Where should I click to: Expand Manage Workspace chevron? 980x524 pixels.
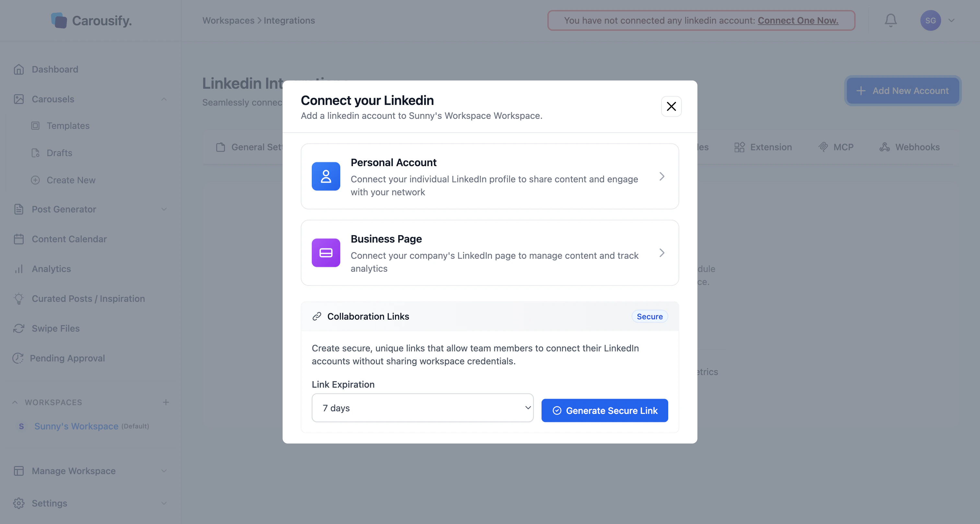(x=164, y=471)
